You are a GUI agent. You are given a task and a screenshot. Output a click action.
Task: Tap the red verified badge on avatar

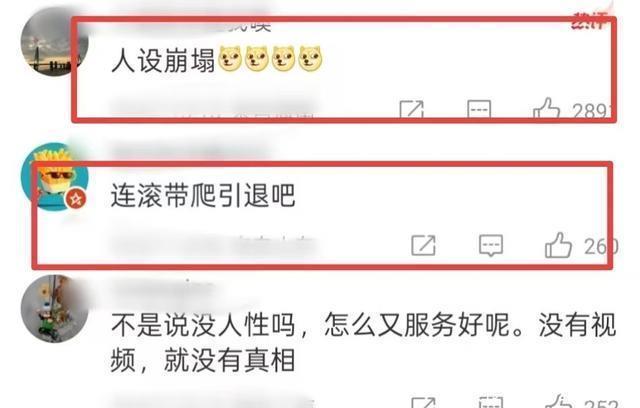coord(76,199)
